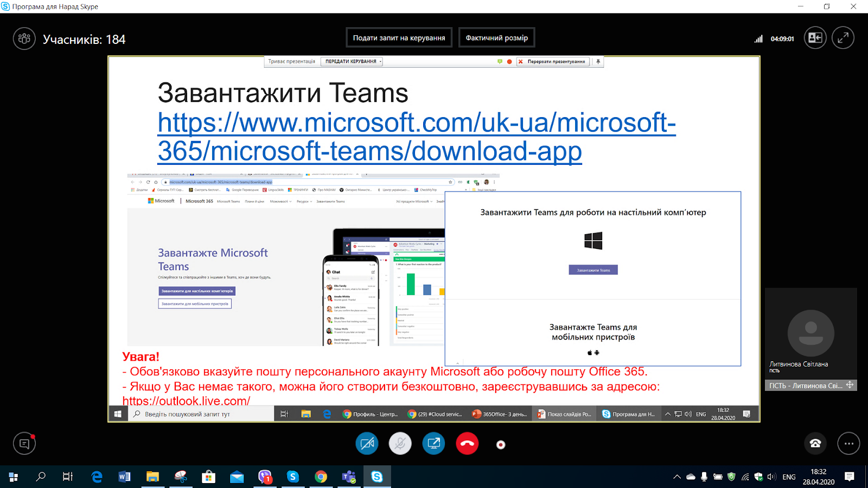Image resolution: width=868 pixels, height=488 pixels.
Task: Open Viber from the taskbar
Action: point(265,477)
